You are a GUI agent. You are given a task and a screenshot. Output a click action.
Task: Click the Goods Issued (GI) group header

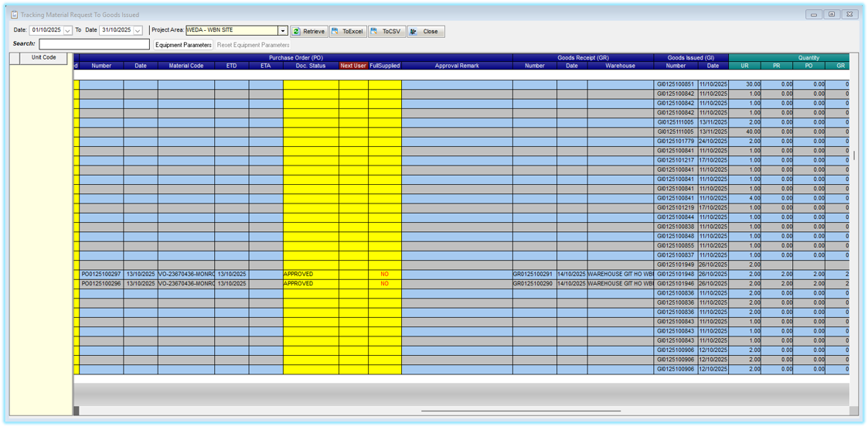click(x=691, y=57)
